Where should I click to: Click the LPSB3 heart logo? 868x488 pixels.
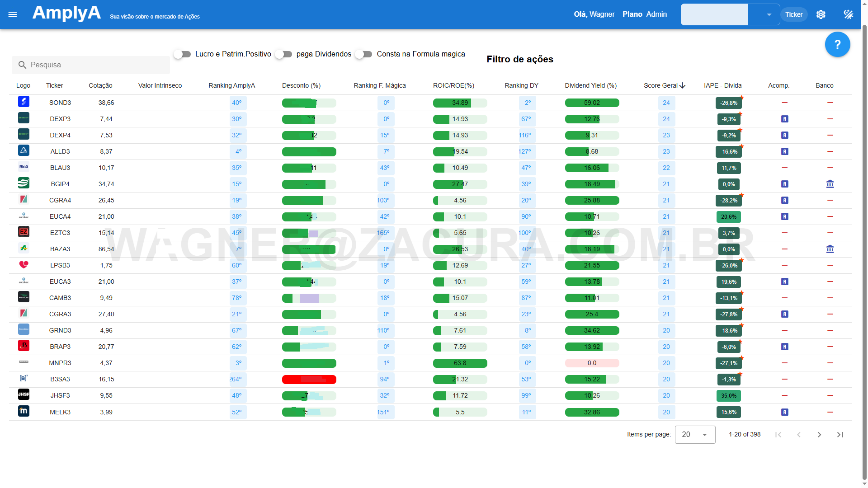24,265
